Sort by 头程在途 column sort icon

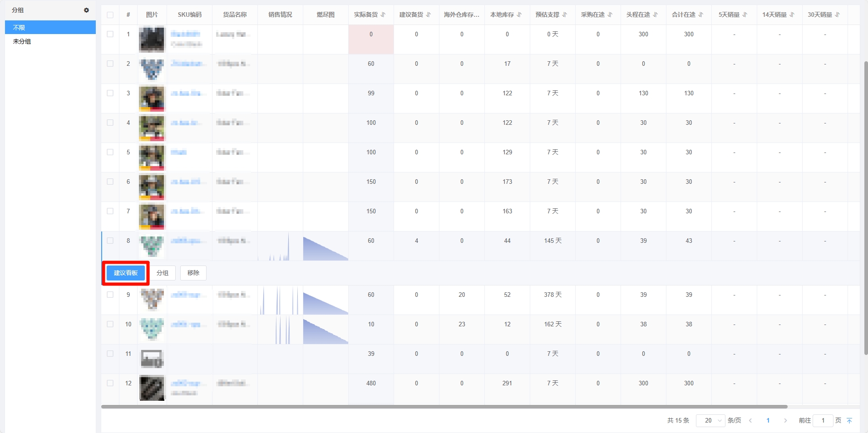point(656,15)
